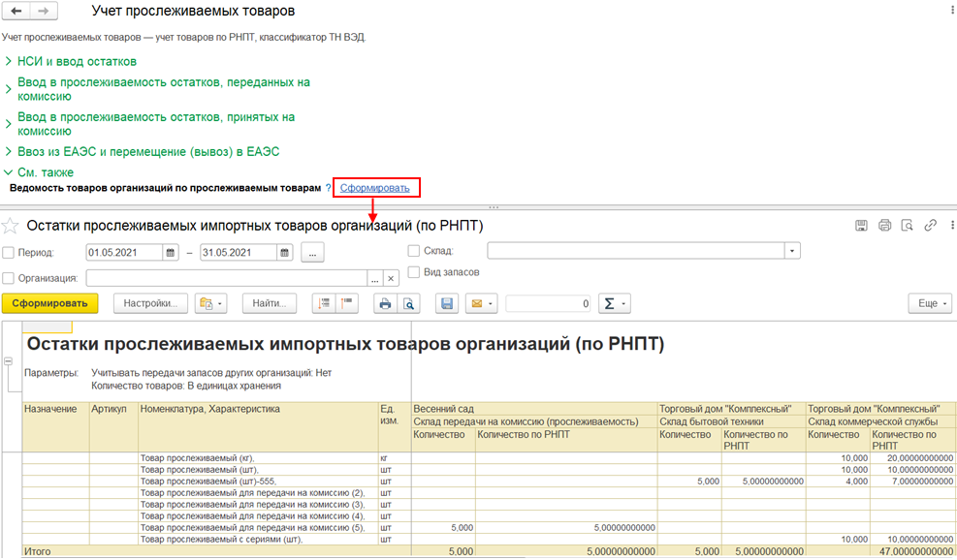
Task: Open the Еще menu
Action: (x=930, y=303)
